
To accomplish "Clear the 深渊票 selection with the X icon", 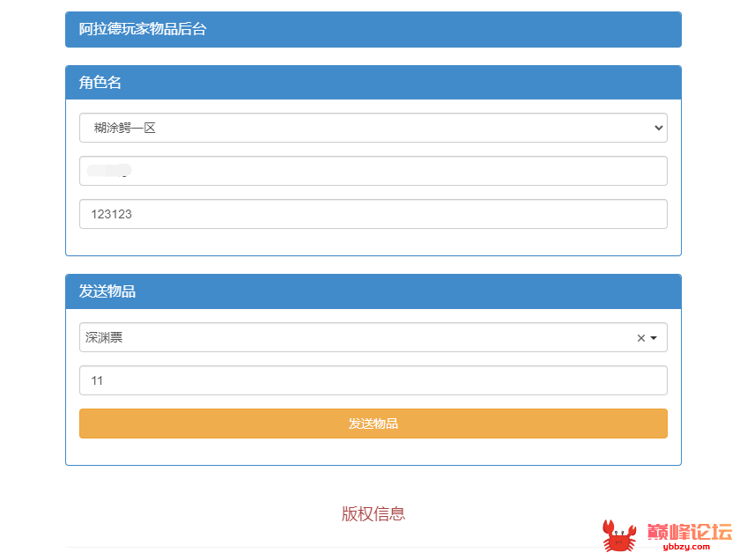I will [640, 338].
